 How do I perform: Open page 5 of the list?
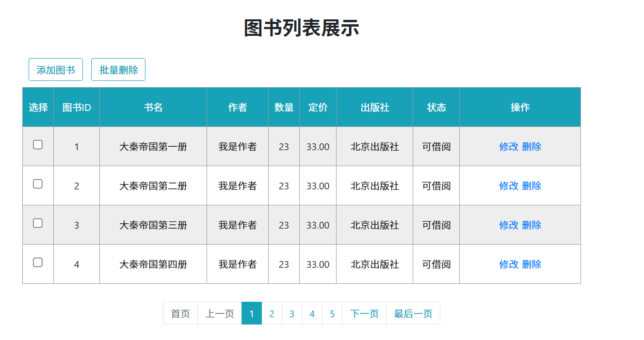(332, 313)
